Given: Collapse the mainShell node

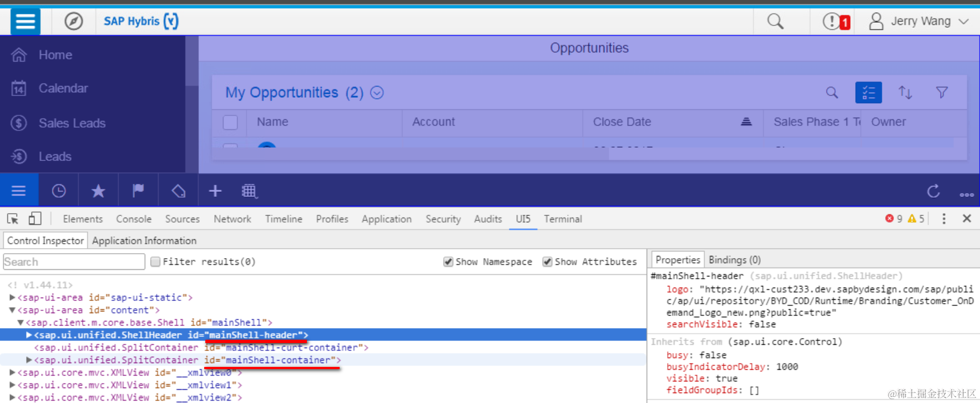Looking at the screenshot, I should click(x=21, y=323).
